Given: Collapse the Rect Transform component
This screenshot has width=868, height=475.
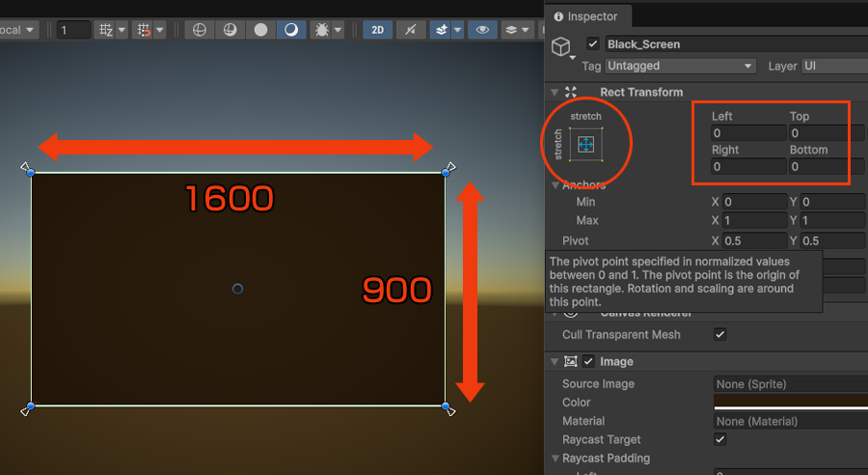Looking at the screenshot, I should (x=555, y=93).
